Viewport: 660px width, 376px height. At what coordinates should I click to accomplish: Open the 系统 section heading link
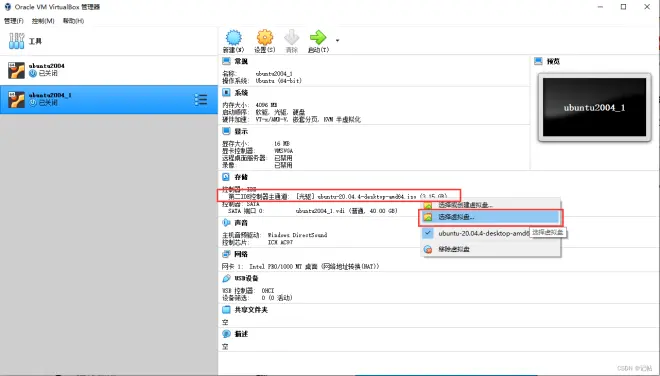tap(241, 93)
